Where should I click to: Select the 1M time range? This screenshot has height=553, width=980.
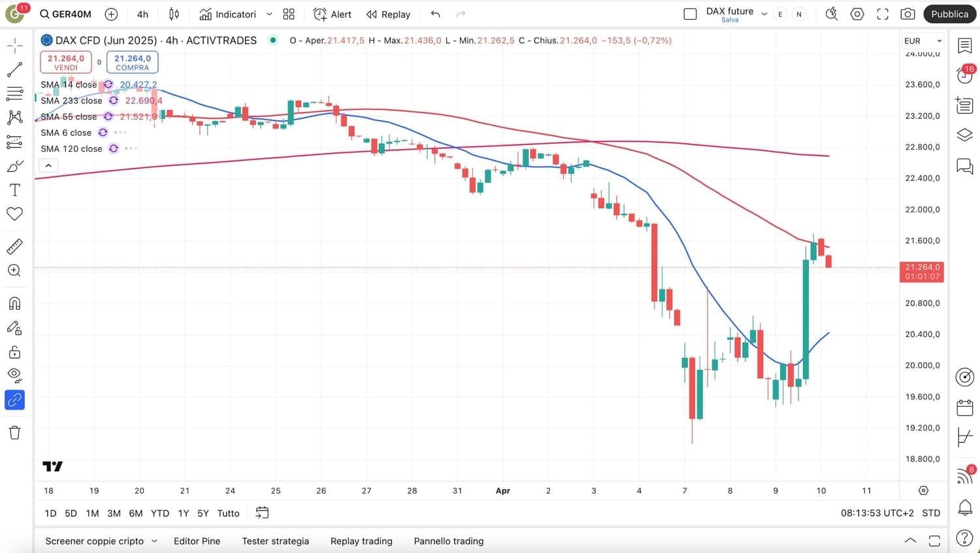tap(92, 513)
